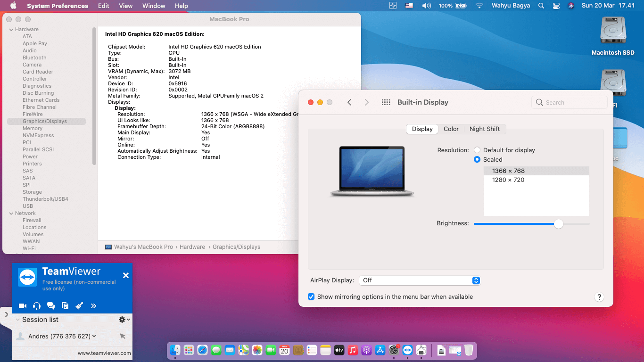
Task: Launch Safari from the Dock
Action: 203,350
